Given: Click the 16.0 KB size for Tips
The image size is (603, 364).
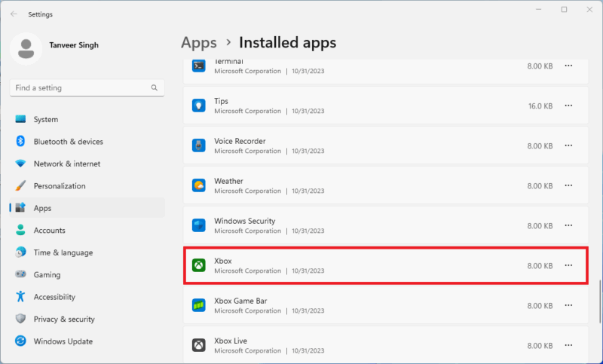Looking at the screenshot, I should point(540,106).
